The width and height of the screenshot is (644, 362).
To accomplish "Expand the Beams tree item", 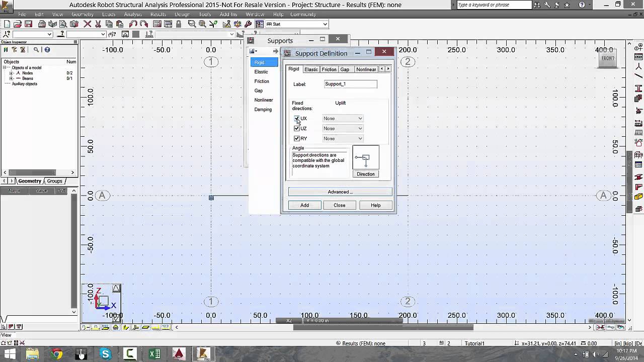I will [x=11, y=78].
